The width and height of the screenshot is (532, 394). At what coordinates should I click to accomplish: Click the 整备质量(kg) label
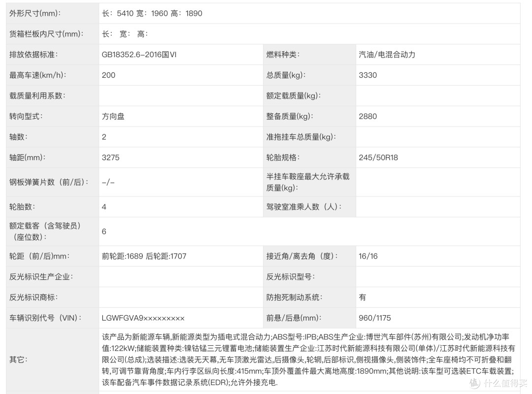pyautogui.click(x=290, y=116)
